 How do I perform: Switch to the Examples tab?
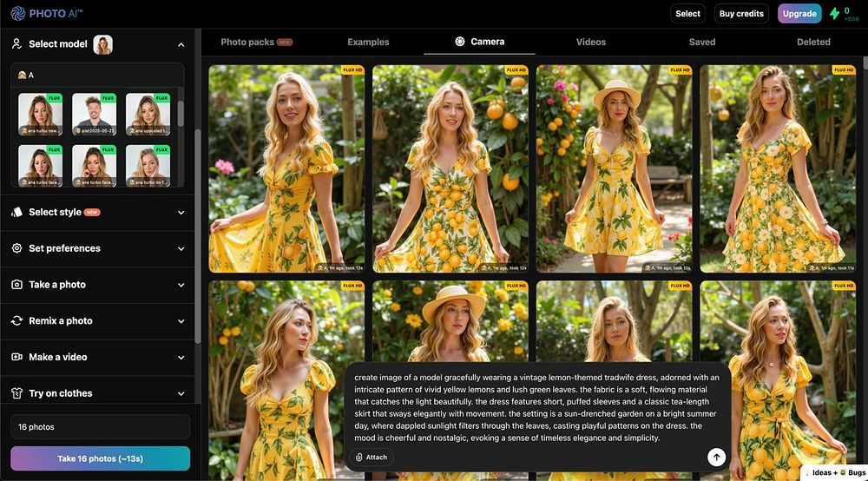(368, 42)
